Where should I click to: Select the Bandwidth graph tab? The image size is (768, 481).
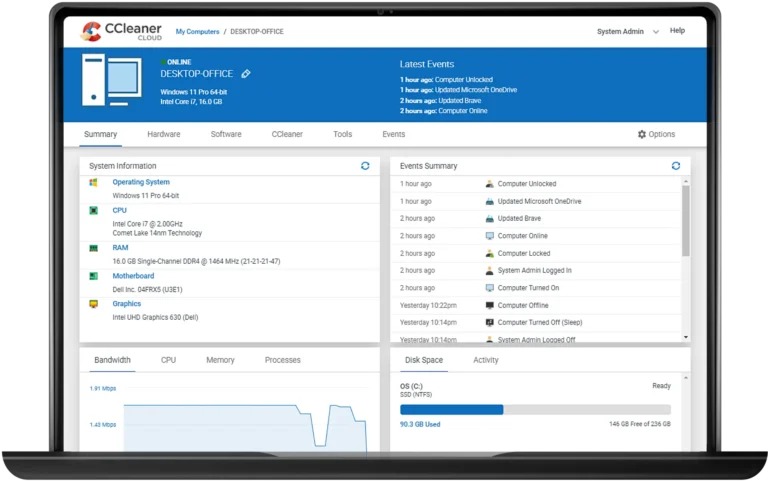112,360
